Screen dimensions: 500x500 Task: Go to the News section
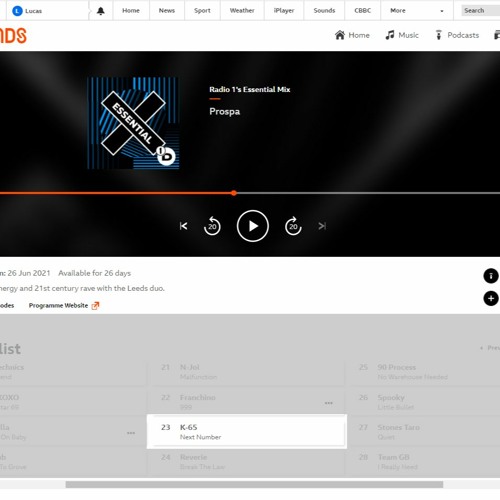pyautogui.click(x=167, y=11)
